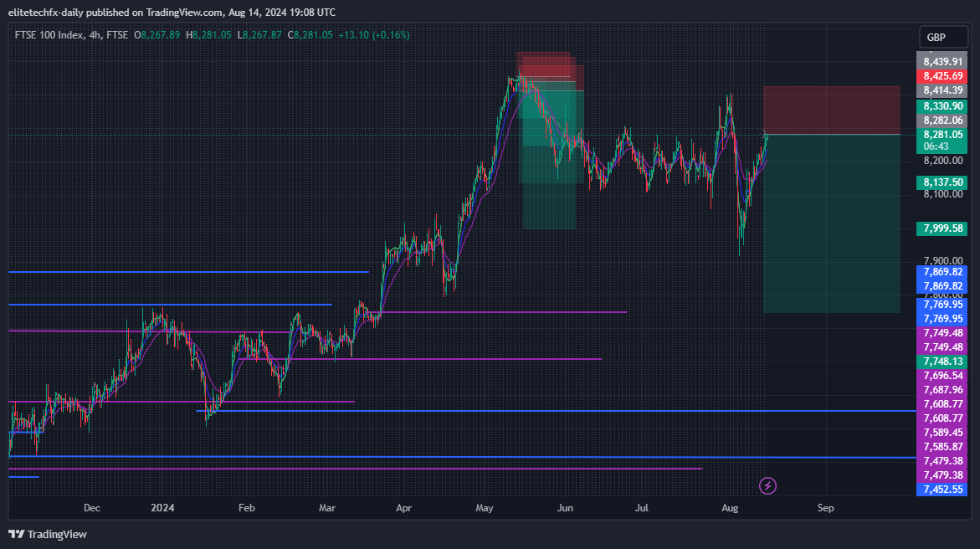This screenshot has height=549, width=980.
Task: Select the August short position red stop zone
Action: tap(832, 110)
